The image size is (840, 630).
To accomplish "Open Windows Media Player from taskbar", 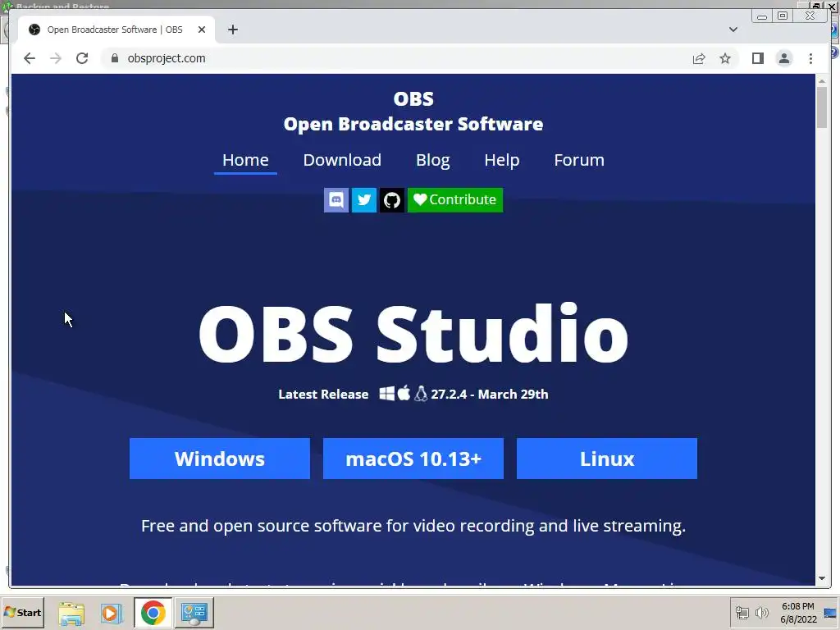I will coord(111,613).
